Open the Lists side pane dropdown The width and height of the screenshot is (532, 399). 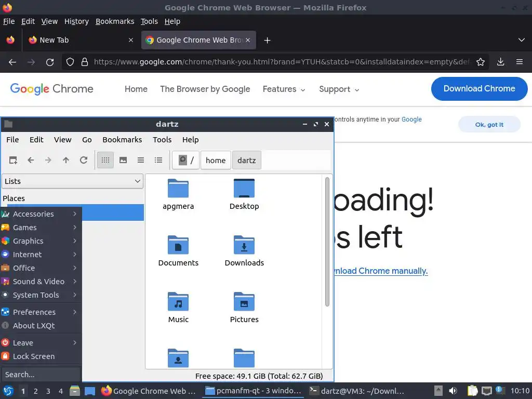tap(72, 181)
